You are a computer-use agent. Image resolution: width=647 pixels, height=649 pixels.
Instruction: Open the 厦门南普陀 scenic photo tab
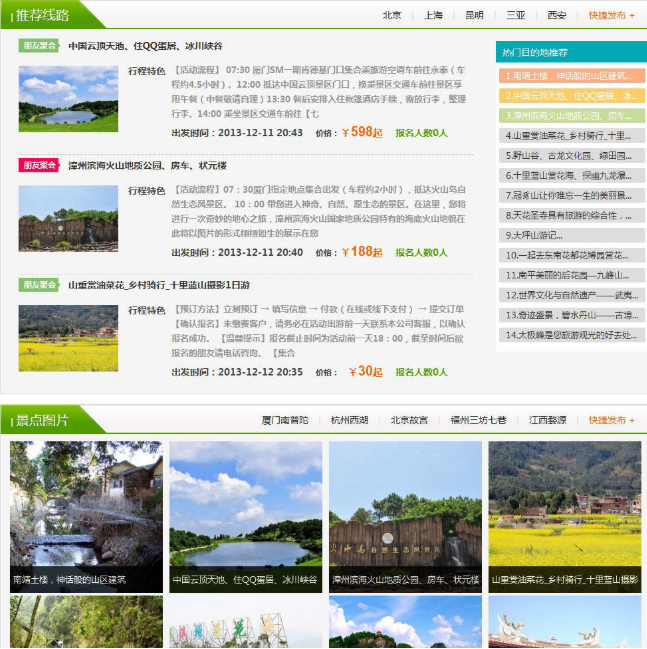(285, 420)
